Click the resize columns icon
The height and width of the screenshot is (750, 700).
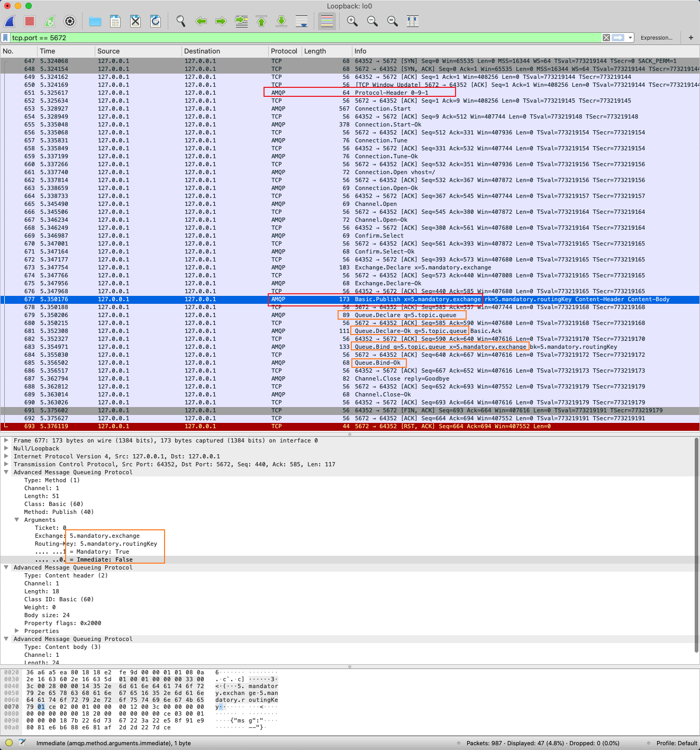click(413, 21)
